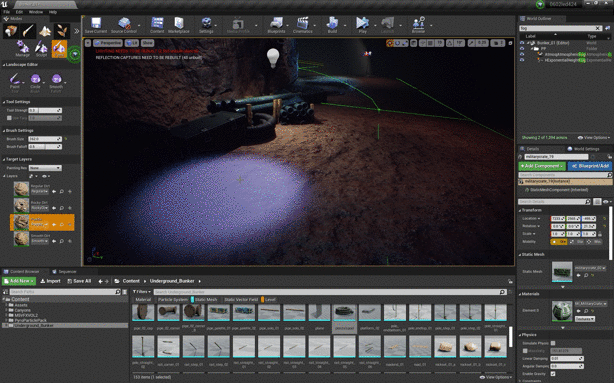Toggle visibility of Bunker_01 (Editor) in the World Outliner
The height and width of the screenshot is (383, 614).
(x=522, y=43)
